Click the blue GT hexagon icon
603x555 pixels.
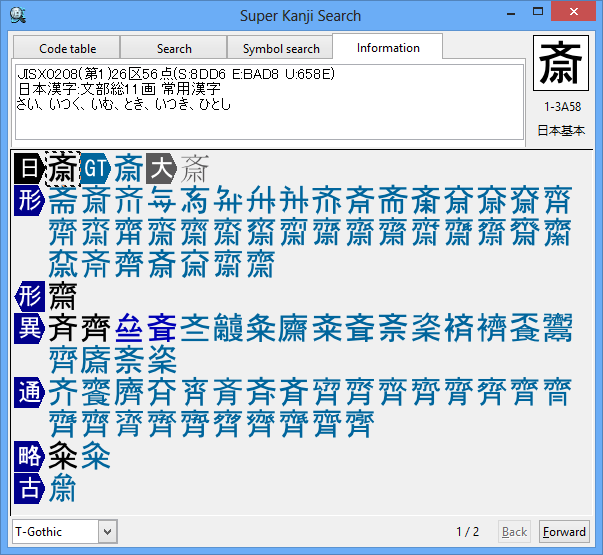point(96,168)
